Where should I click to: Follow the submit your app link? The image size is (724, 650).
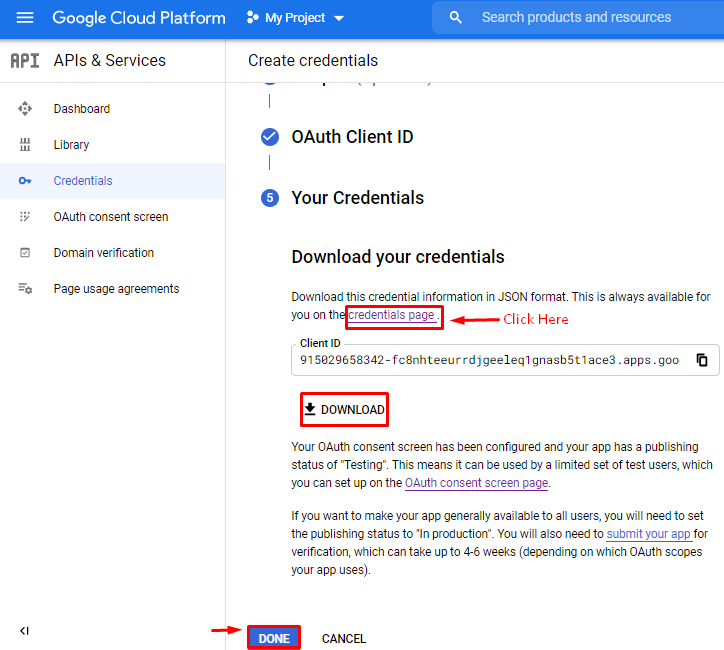[648, 534]
